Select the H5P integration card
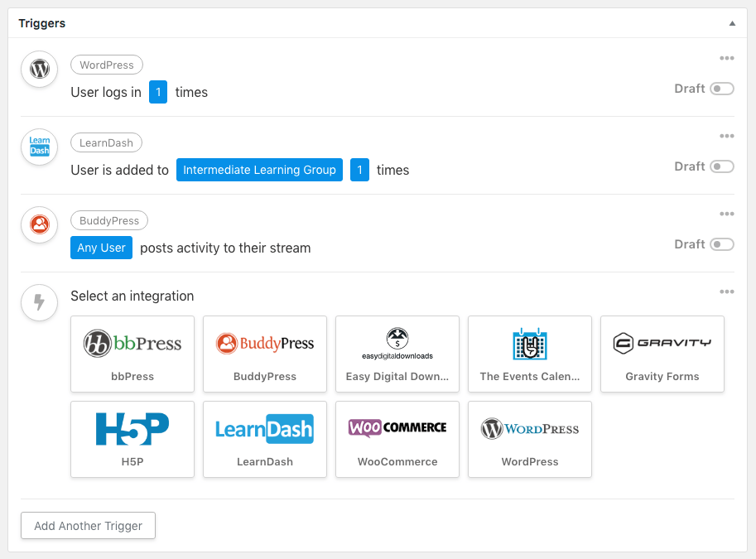The width and height of the screenshot is (756, 559). (x=132, y=440)
